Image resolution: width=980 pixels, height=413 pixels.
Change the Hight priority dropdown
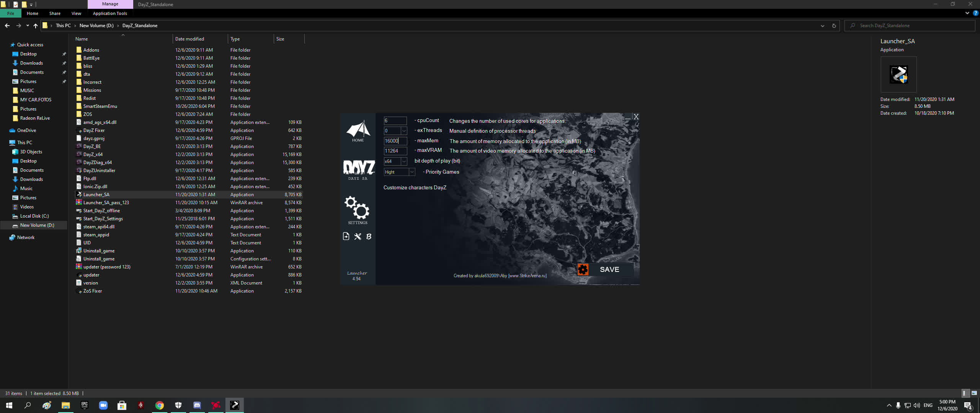pyautogui.click(x=412, y=172)
